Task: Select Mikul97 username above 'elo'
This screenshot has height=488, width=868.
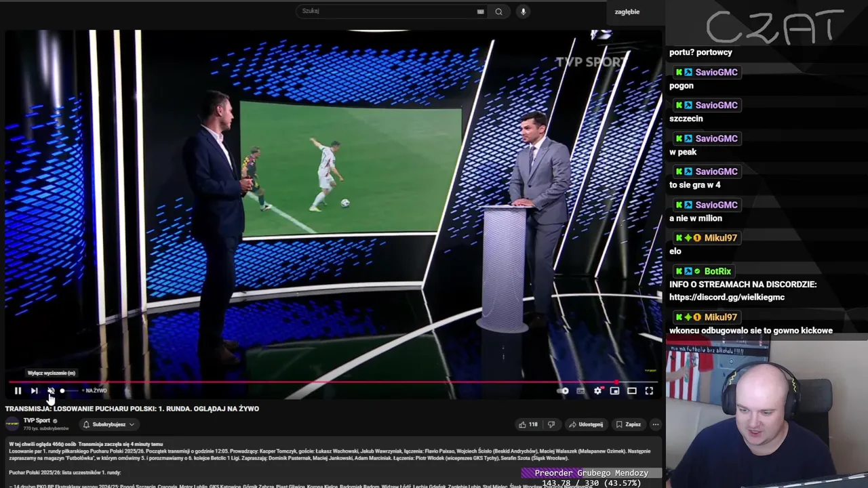Action: coord(720,238)
